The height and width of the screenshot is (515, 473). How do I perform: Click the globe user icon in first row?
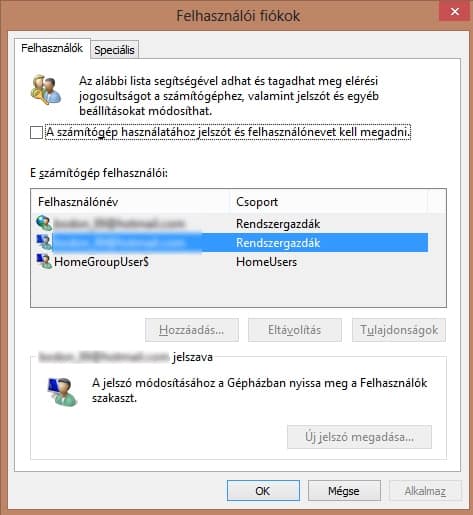44,223
